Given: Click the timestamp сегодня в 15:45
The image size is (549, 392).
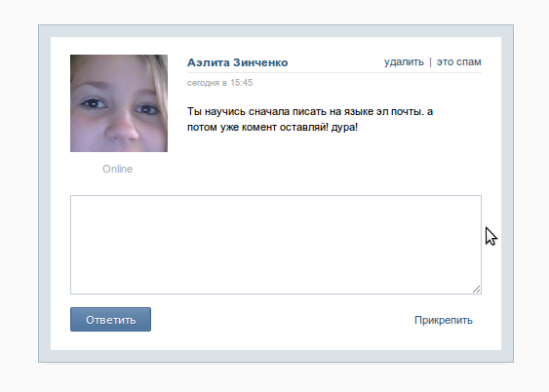Looking at the screenshot, I should coord(219,83).
